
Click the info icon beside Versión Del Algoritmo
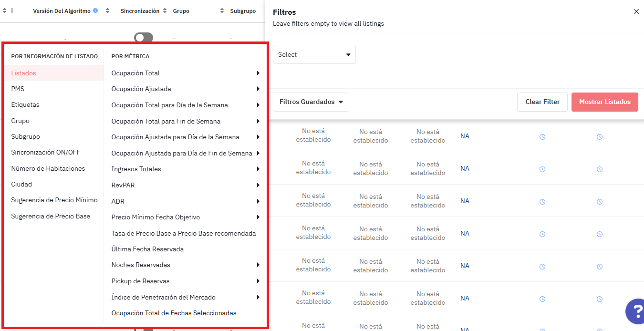click(x=95, y=10)
